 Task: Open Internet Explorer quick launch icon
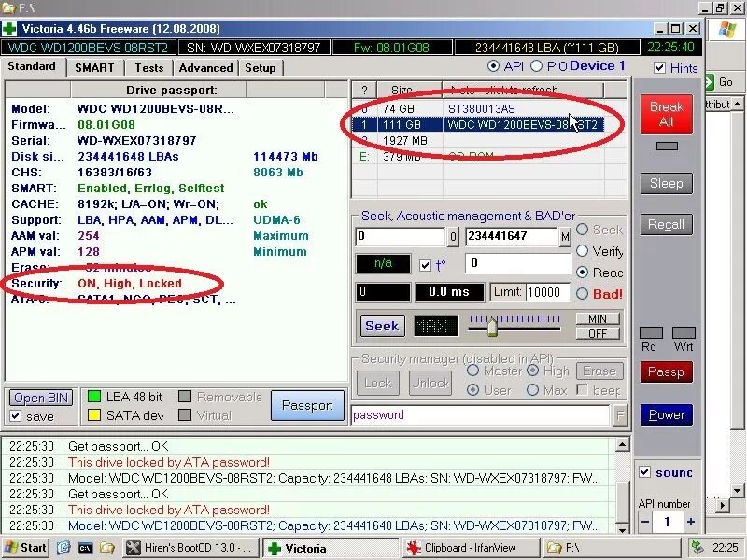coord(63,548)
